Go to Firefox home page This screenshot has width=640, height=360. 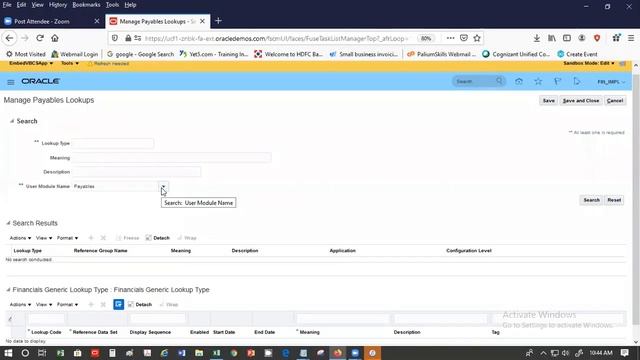point(55,38)
